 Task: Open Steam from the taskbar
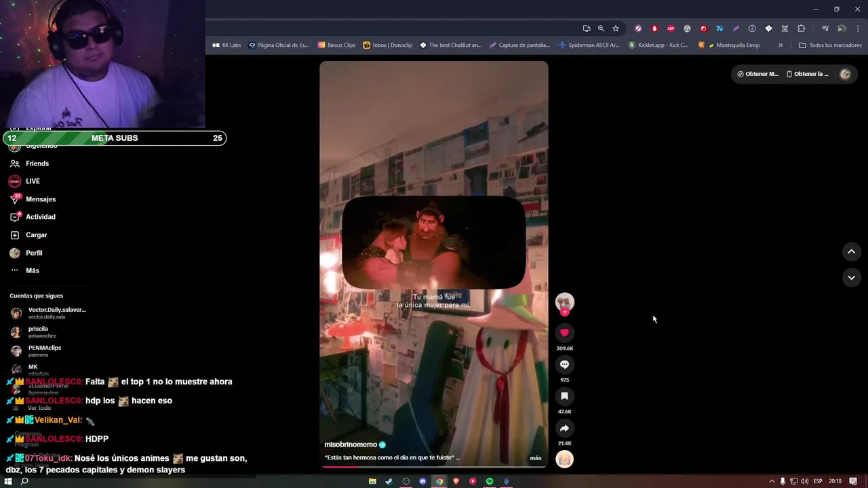point(389,481)
